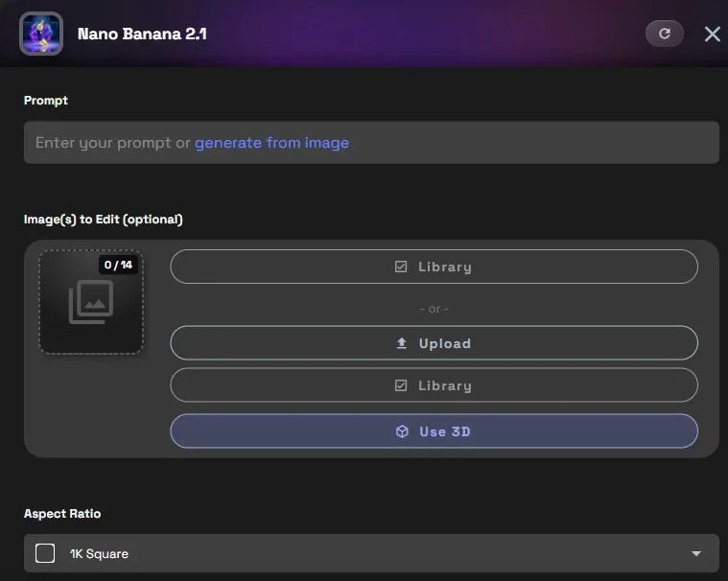Click the Prompt label
The height and width of the screenshot is (581, 728).
point(46,101)
